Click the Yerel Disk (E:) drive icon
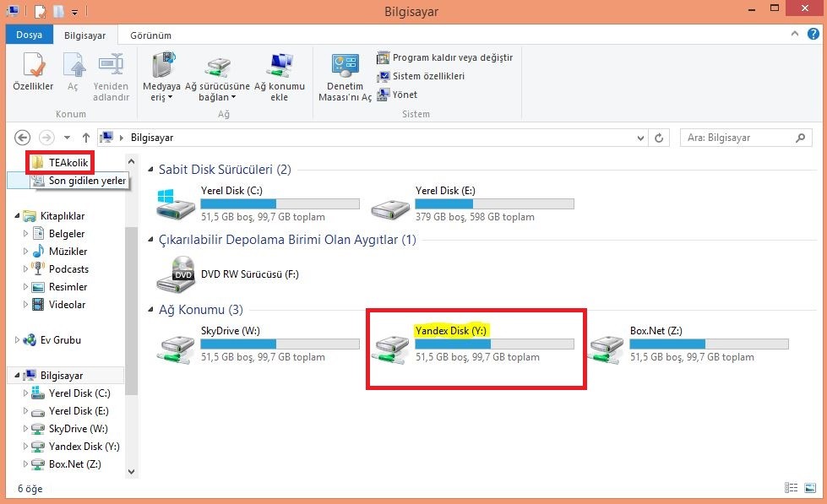827x504 pixels. (x=390, y=209)
